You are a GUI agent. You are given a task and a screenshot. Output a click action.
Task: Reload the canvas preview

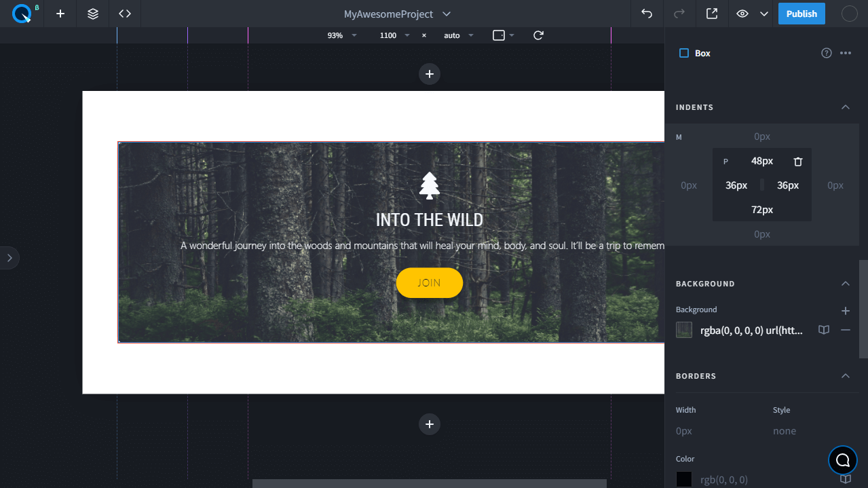538,35
